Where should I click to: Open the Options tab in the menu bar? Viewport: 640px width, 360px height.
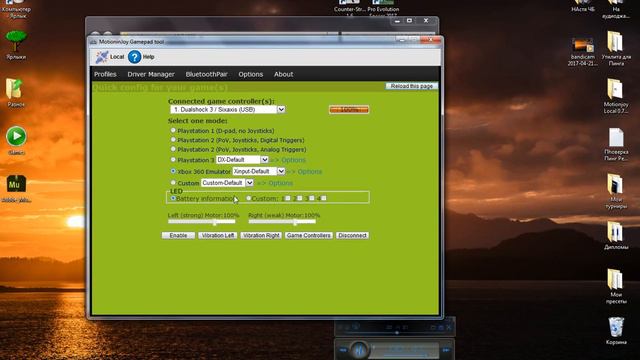[251, 74]
